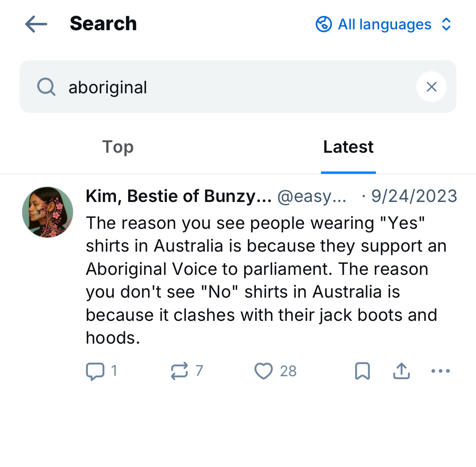
Task: Repost the tweet using repost icon
Action: pyautogui.click(x=179, y=371)
